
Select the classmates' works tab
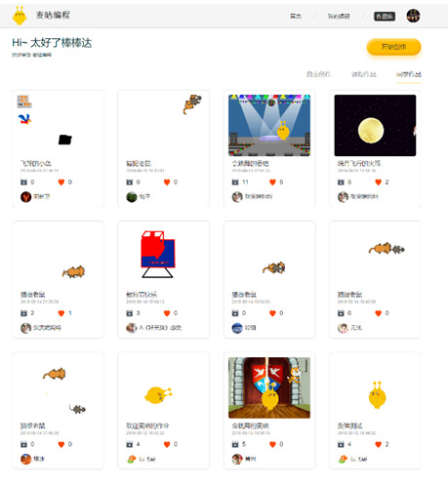pos(409,74)
